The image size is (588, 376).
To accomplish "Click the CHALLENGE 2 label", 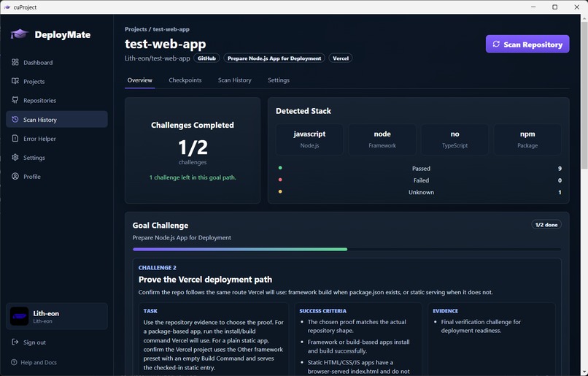I will pos(157,267).
